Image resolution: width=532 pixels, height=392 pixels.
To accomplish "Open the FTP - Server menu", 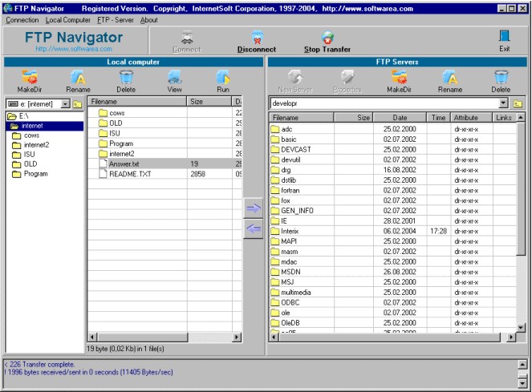I will [116, 20].
